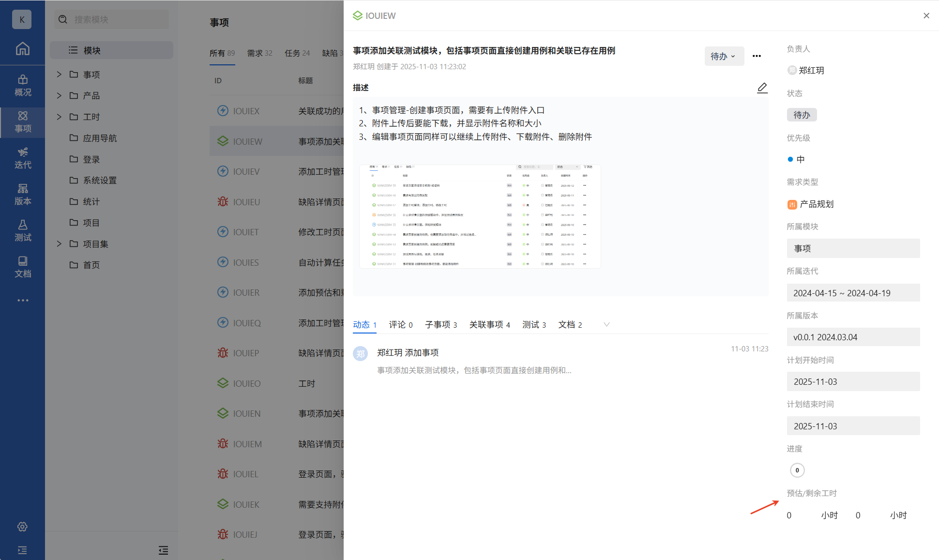Click the settings gear in sidebar
939x560 pixels.
[22, 527]
